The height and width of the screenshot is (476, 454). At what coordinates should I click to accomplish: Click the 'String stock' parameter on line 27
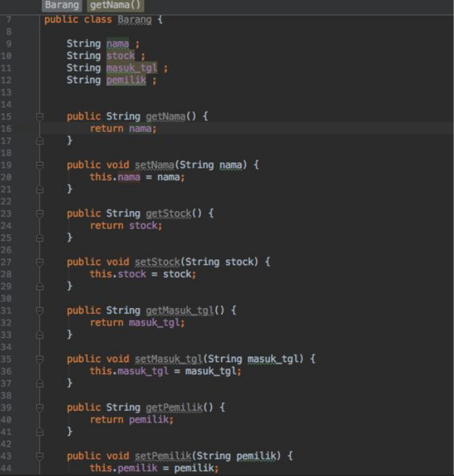coord(220,262)
